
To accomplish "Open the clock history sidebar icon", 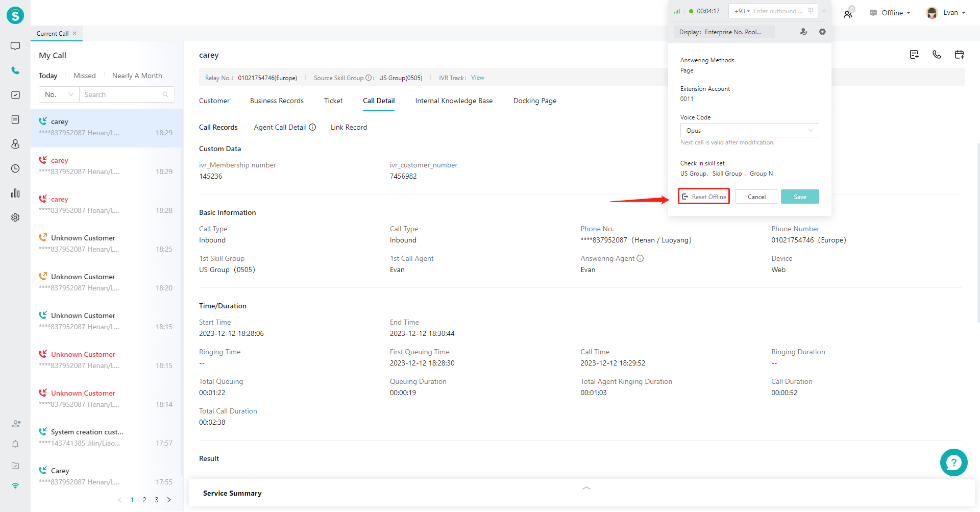I will (15, 168).
